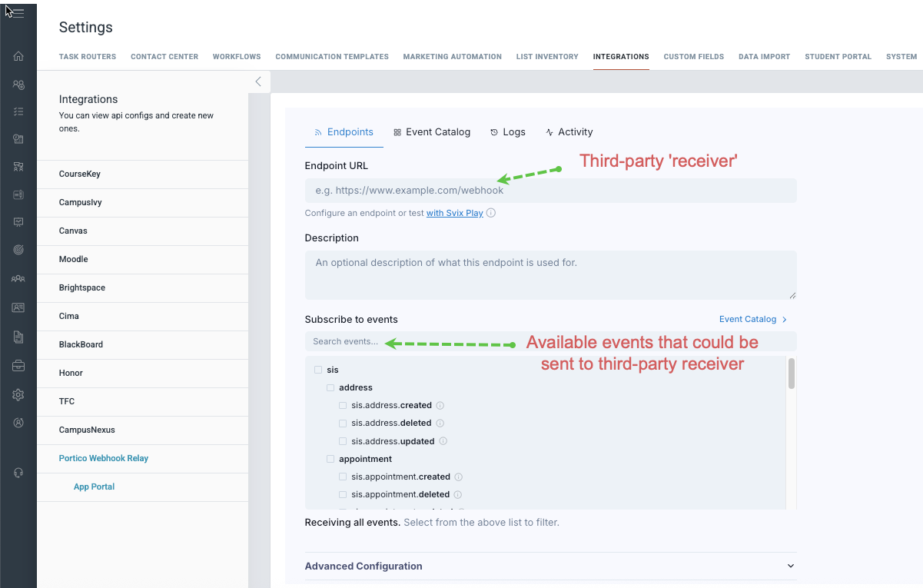Open the Student Portal tab

pos(838,57)
